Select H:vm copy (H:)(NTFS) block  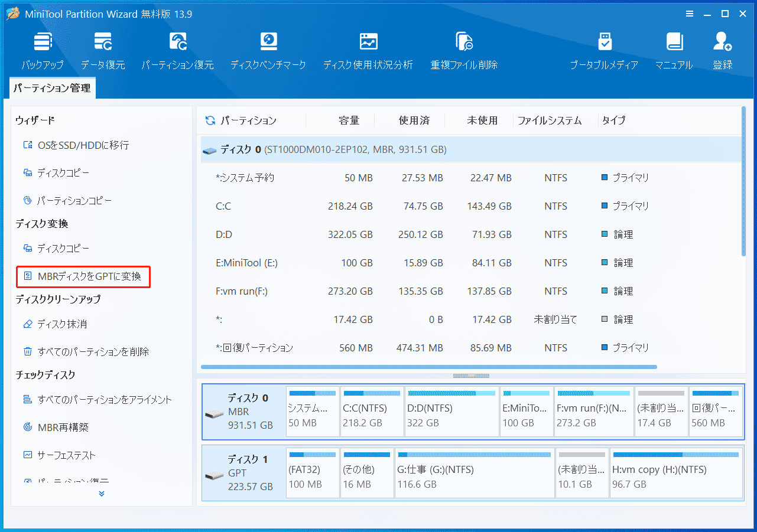tap(676, 473)
